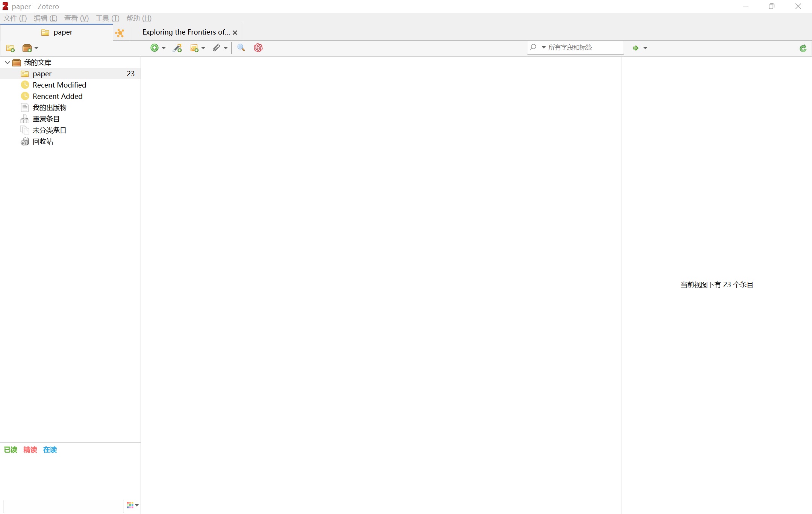The height and width of the screenshot is (514, 812).
Task: Open the plugin icon beside the paper tab
Action: point(120,33)
